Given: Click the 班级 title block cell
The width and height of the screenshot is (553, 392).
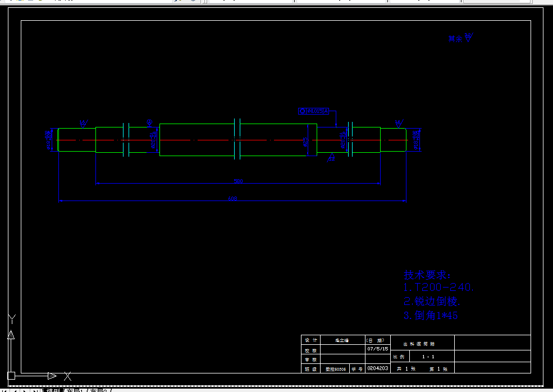Looking at the screenshot, I should pyautogui.click(x=310, y=369).
